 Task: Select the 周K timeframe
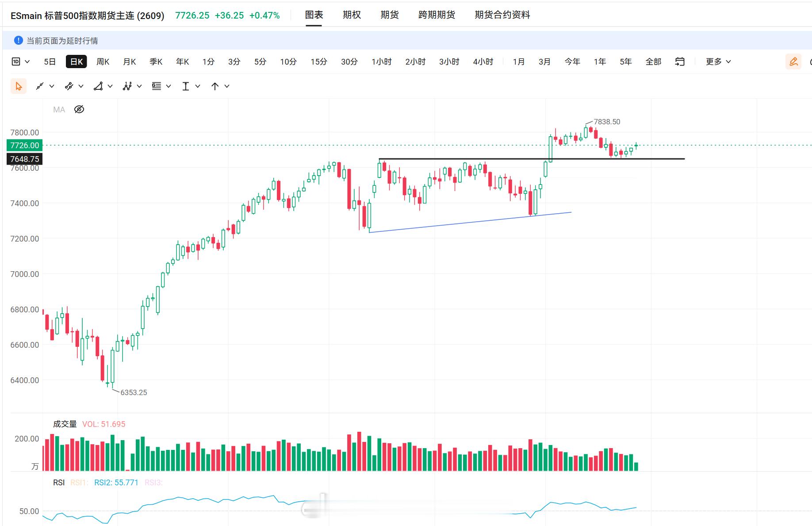[x=103, y=61]
